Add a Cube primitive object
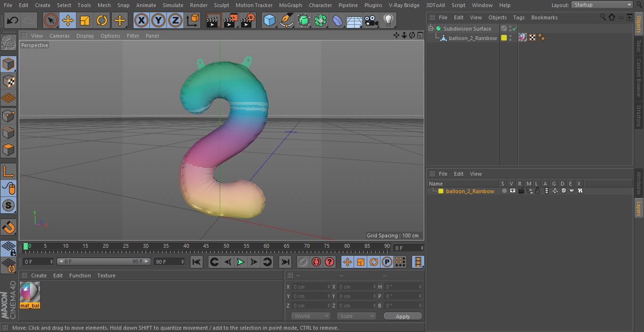Image resolution: width=644 pixels, height=332 pixels. click(269, 20)
